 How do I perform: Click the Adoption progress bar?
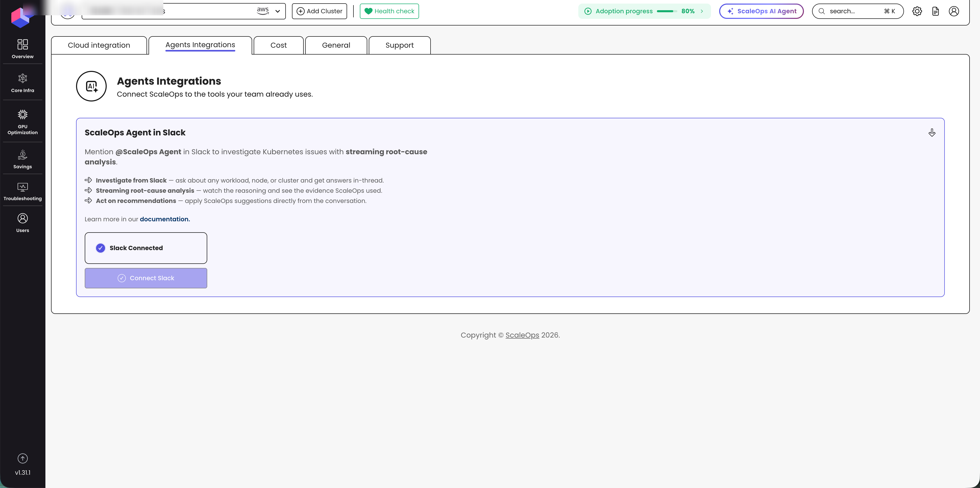tap(667, 11)
